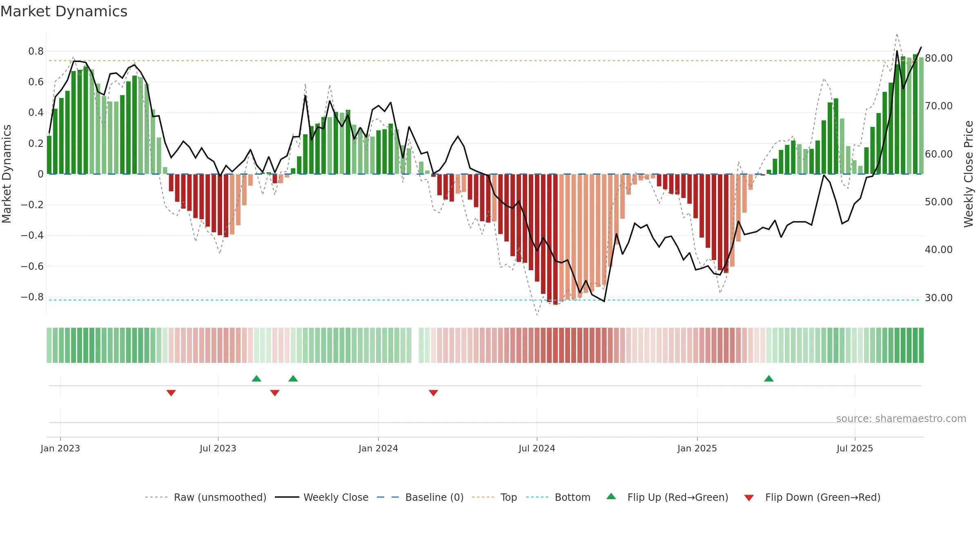Click the Jan 2024 axis label
The image size is (980, 551).
tap(379, 448)
